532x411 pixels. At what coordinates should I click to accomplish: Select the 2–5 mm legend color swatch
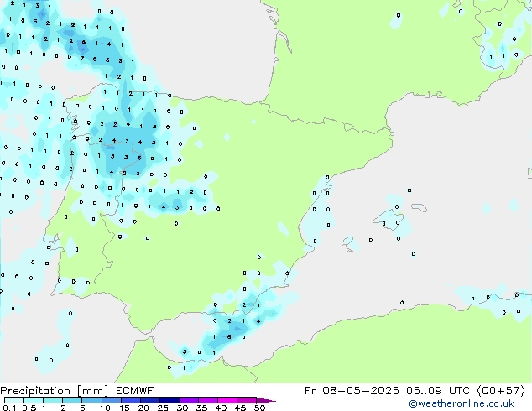click(x=72, y=400)
